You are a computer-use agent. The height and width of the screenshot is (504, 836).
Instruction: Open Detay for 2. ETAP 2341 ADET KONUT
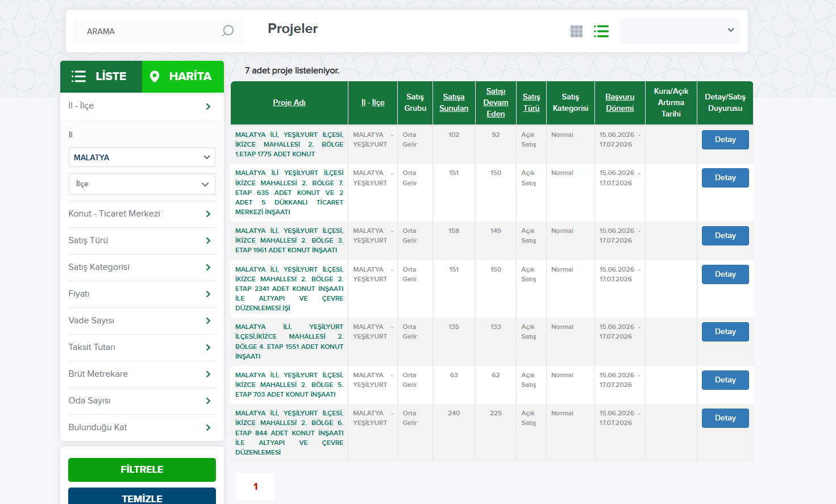(x=725, y=274)
